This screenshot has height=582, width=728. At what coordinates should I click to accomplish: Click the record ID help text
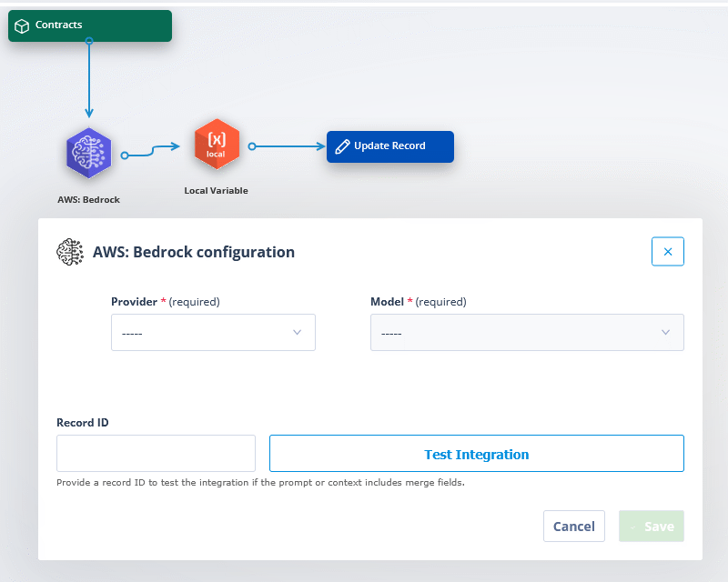pos(260,483)
